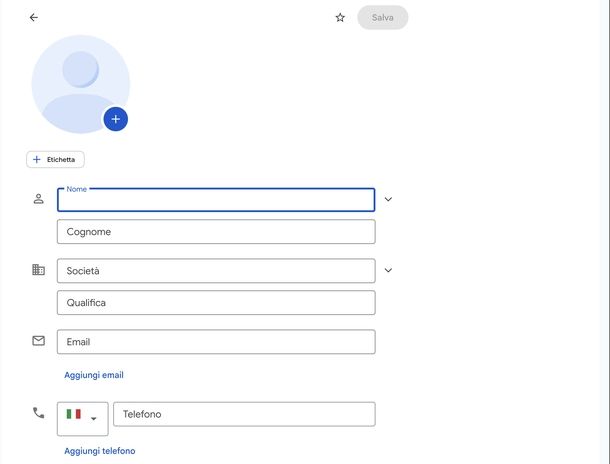Screen dimensions: 610x464
Task: Click the envelope icon beside Email
Action: coord(39,341)
